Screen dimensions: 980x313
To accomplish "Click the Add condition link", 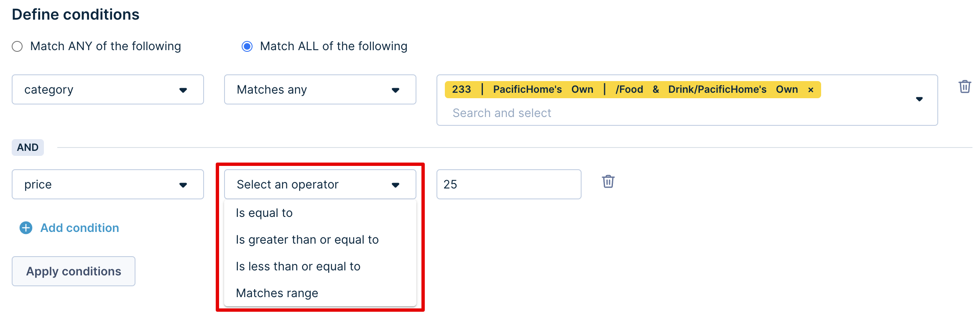I will pyautogui.click(x=79, y=228).
